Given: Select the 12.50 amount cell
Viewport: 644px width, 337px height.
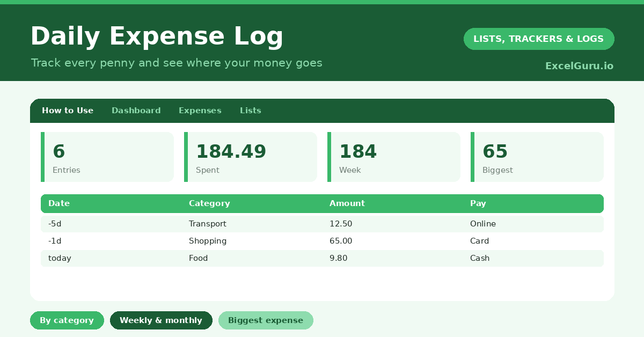Looking at the screenshot, I should tap(341, 224).
